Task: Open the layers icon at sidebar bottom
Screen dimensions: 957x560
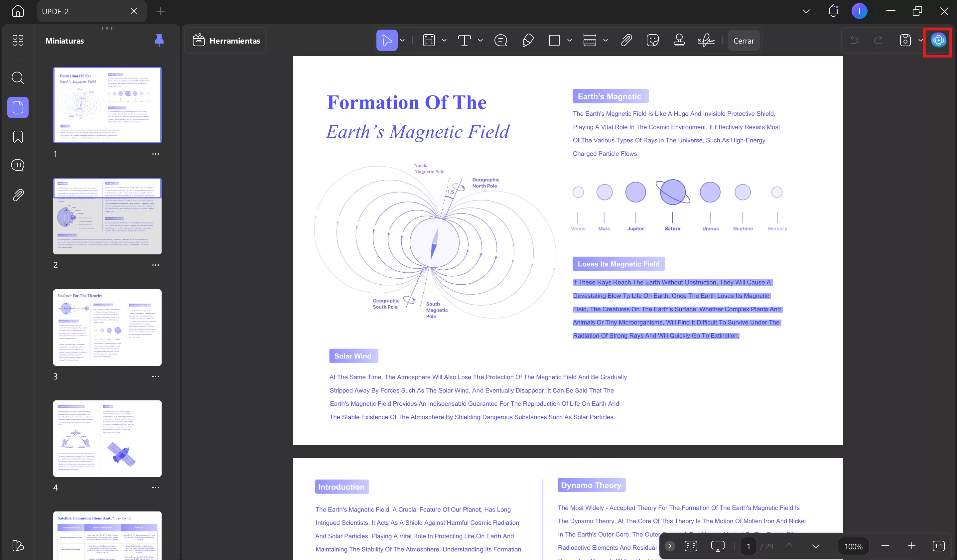Action: coord(18,546)
